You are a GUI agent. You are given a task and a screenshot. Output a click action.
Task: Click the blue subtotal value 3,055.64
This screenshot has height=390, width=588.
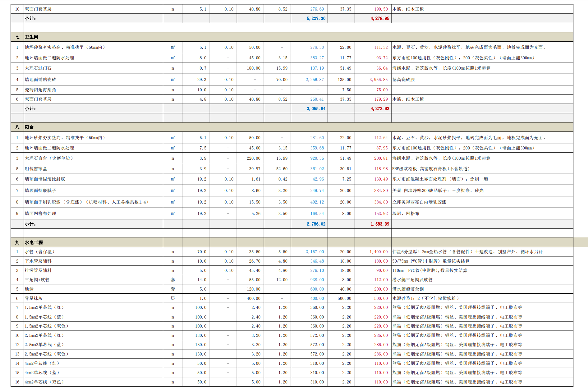click(x=316, y=108)
